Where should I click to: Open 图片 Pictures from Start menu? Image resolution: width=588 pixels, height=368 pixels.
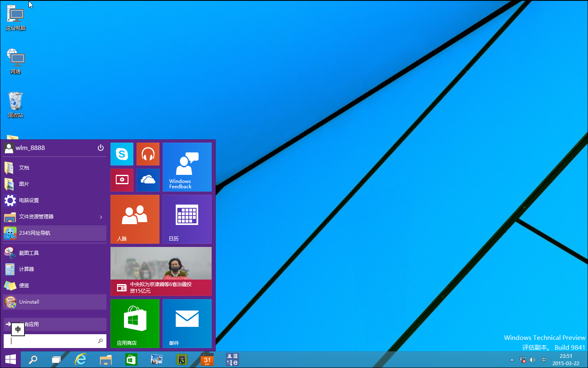click(55, 184)
